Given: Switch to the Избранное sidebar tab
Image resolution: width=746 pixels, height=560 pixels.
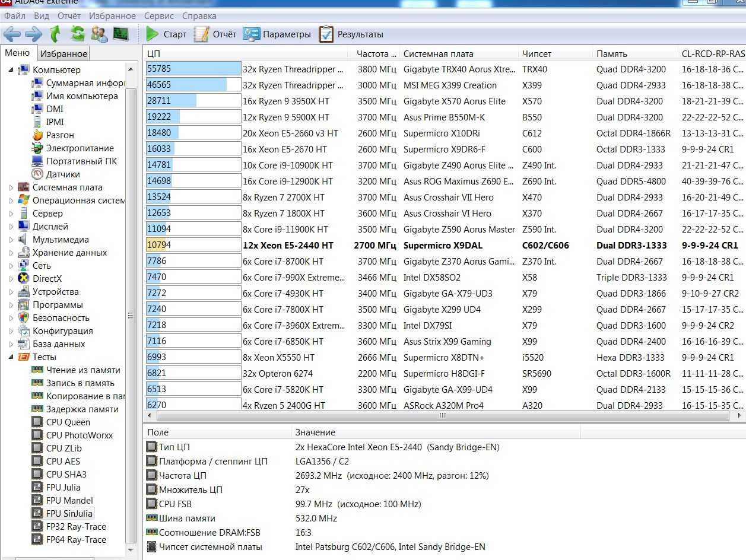Looking at the screenshot, I should click(x=64, y=54).
